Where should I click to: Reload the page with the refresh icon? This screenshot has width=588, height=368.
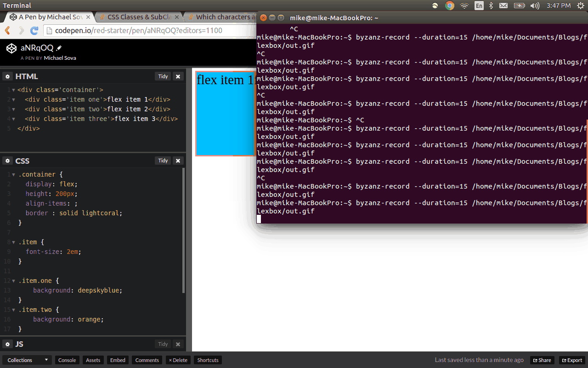(34, 31)
